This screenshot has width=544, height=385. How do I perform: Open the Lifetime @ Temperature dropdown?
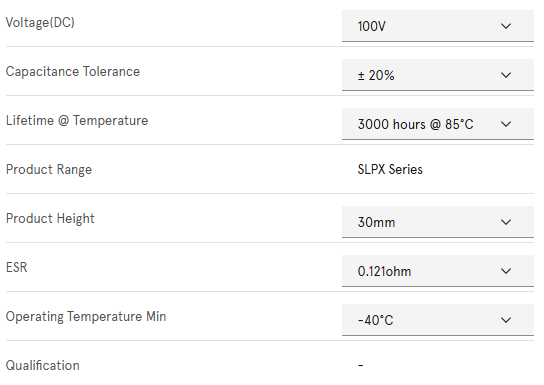click(437, 124)
